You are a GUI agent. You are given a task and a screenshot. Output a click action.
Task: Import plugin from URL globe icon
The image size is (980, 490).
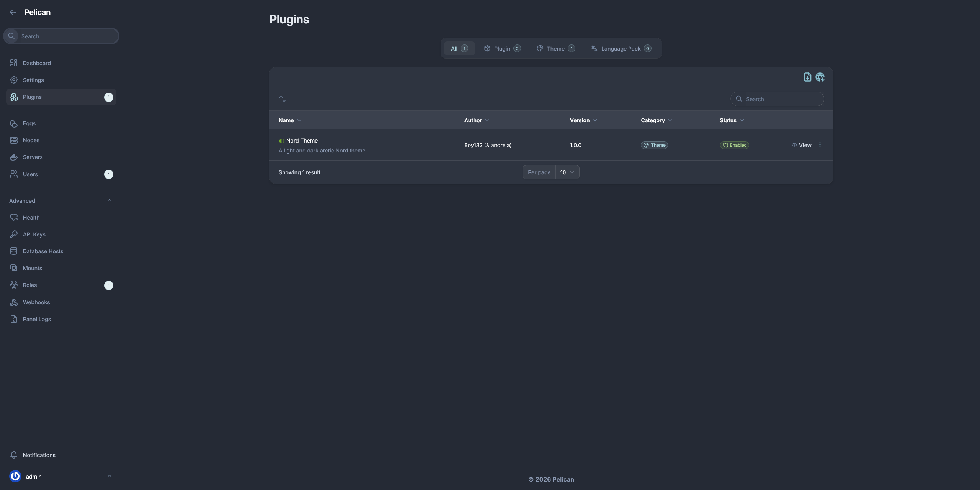pyautogui.click(x=820, y=77)
